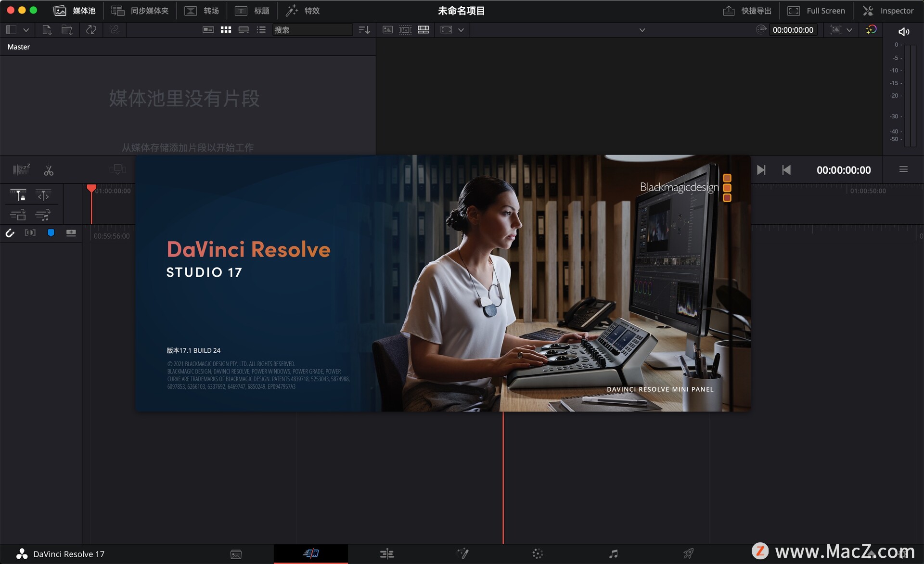This screenshot has height=564, width=924.
Task: Switch viewer to Full Screen
Action: (x=816, y=11)
